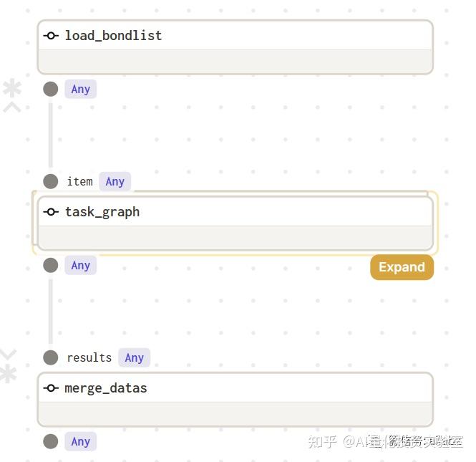Select the task_graph output port circle

click(x=50, y=265)
